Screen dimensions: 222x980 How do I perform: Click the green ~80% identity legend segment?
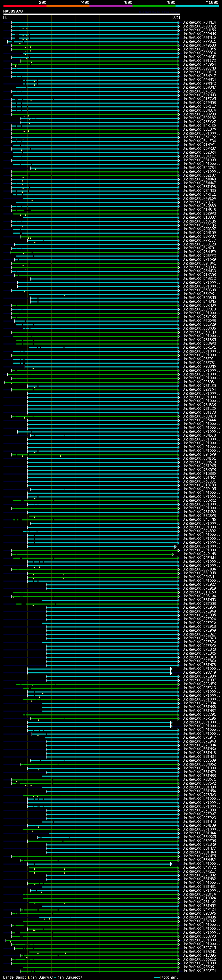[x=154, y=6]
